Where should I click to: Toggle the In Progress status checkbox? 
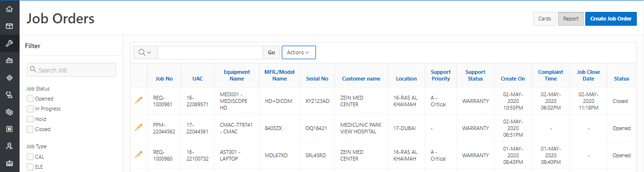pos(30,109)
